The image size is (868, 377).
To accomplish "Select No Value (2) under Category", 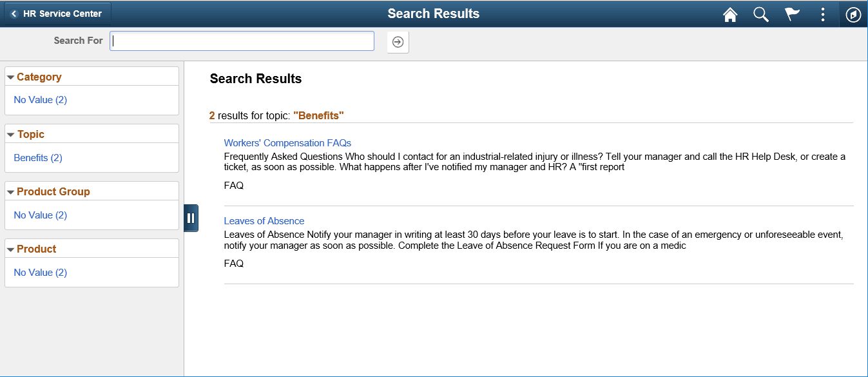I will click(40, 100).
